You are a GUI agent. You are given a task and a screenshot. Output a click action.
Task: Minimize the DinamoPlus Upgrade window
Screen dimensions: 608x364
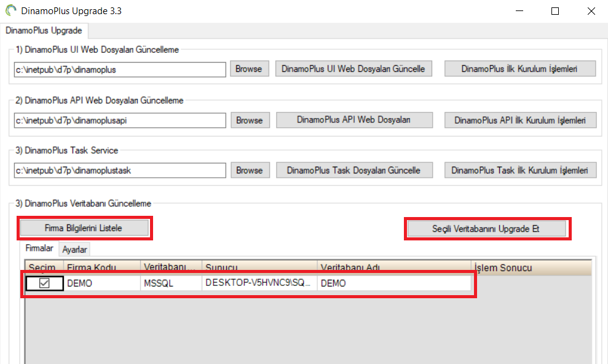coord(519,11)
